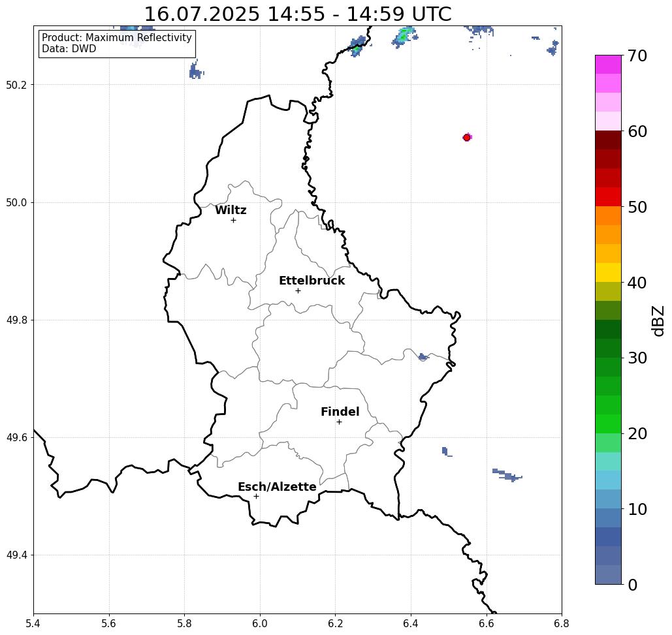
Task: Pick the dark green colorbar swatch above 30
Action: point(608,348)
